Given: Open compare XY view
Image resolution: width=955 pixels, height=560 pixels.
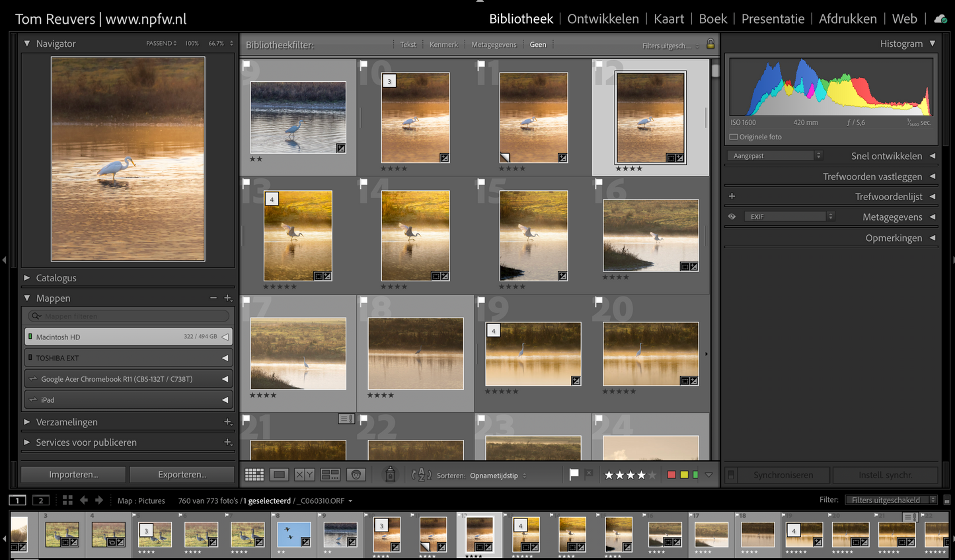Looking at the screenshot, I should [x=305, y=475].
